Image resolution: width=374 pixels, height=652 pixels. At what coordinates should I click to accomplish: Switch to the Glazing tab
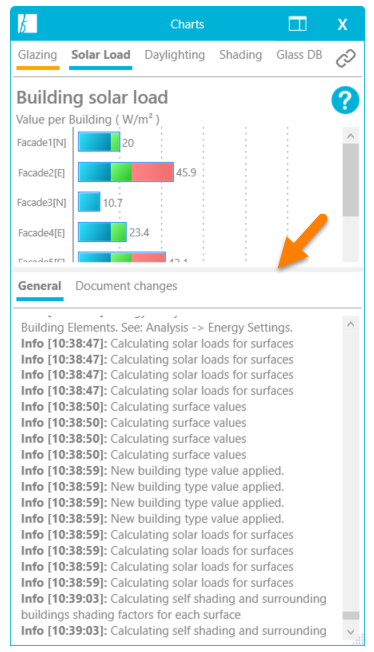click(37, 55)
